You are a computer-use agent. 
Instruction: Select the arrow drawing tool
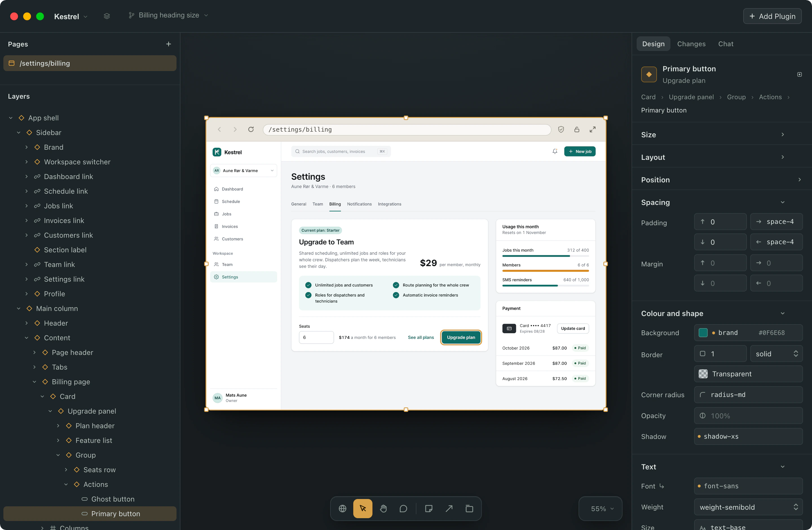449,509
